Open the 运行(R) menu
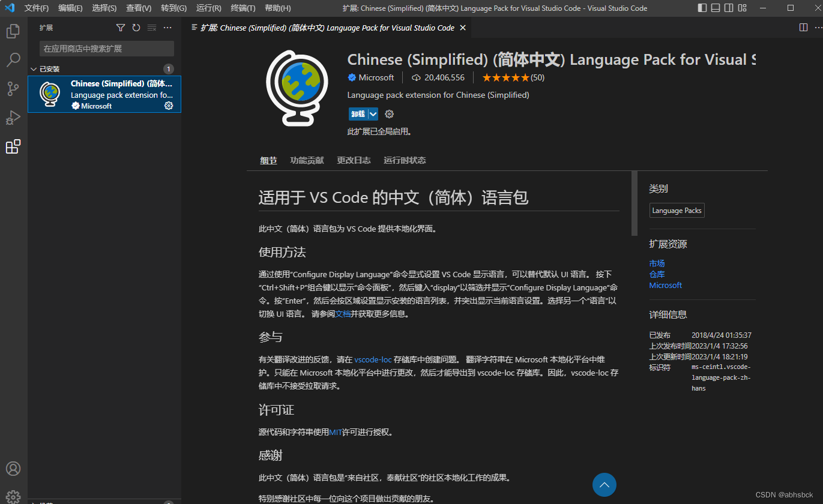The width and height of the screenshot is (823, 504). 209,8
